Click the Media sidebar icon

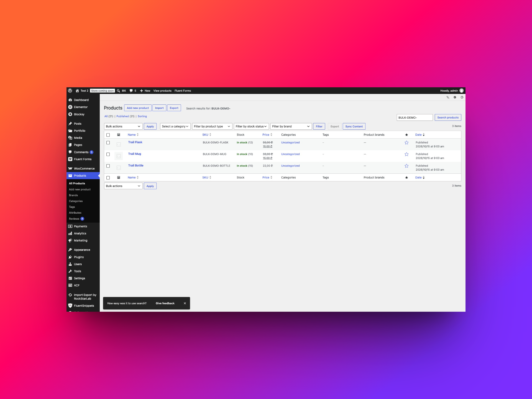pyautogui.click(x=70, y=138)
